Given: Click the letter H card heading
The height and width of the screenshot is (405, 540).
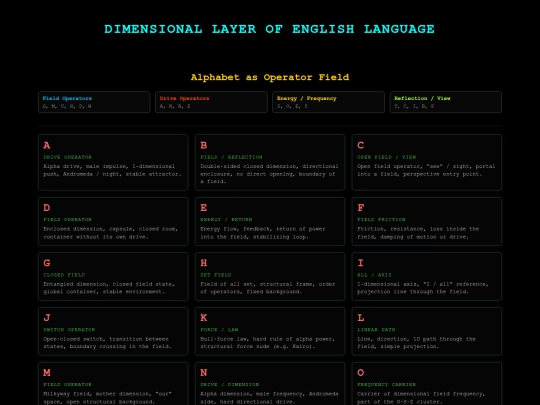Looking at the screenshot, I should point(204,263).
